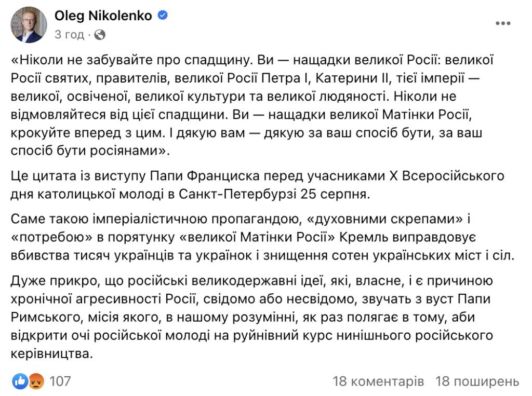
Task: Open the three-dot post options menu
Action: [x=503, y=23]
